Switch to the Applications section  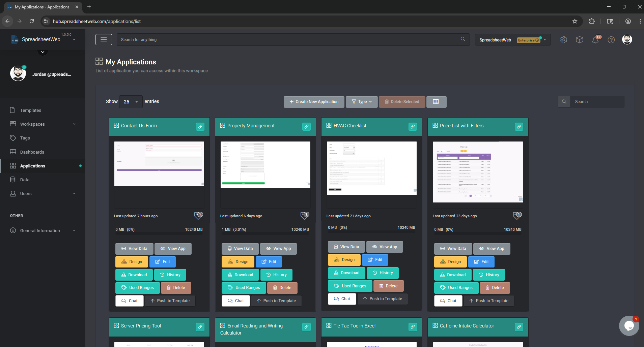(x=33, y=166)
